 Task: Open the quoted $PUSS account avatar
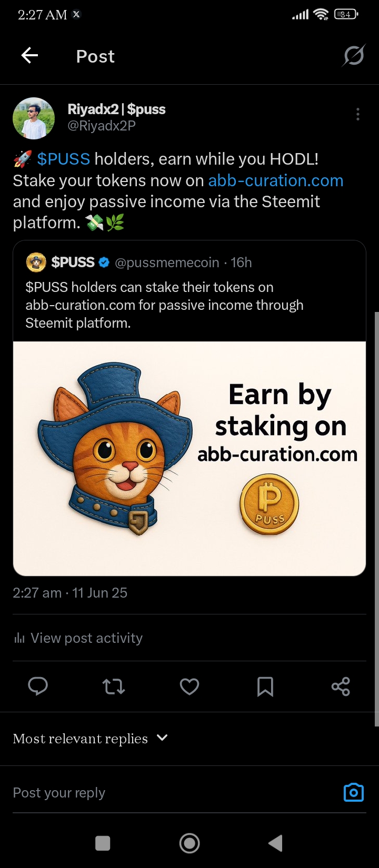36,263
